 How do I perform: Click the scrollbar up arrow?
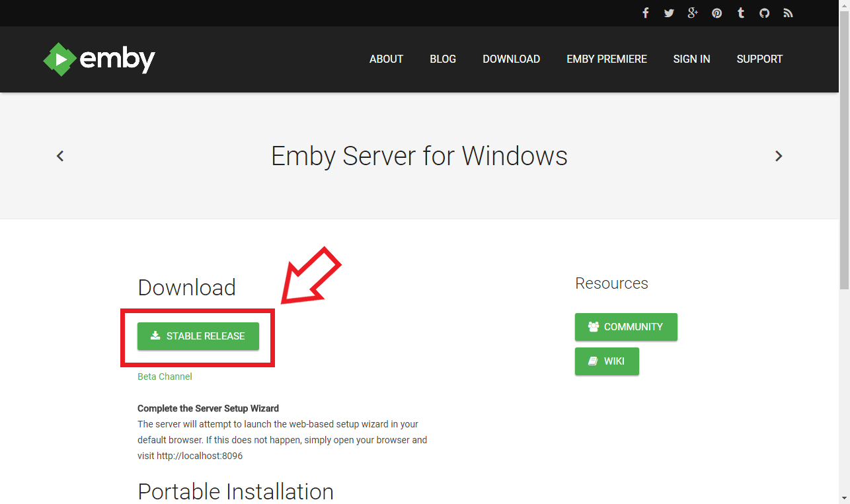point(844,5)
